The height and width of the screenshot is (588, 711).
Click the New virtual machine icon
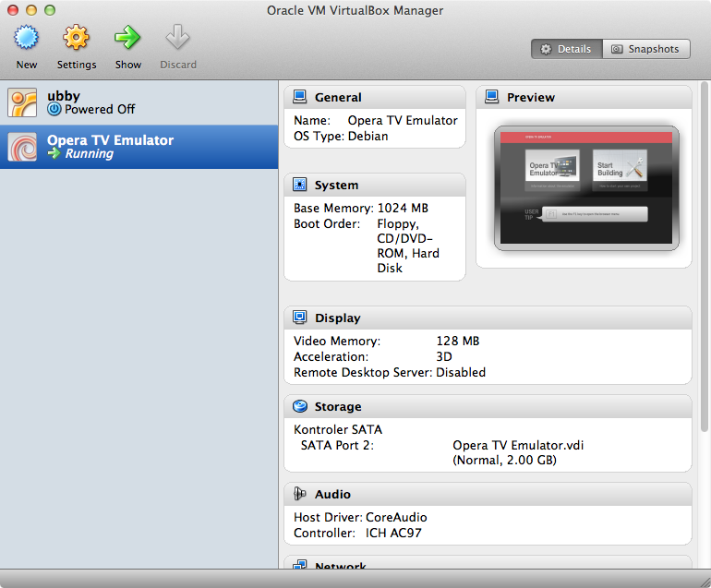tap(27, 39)
